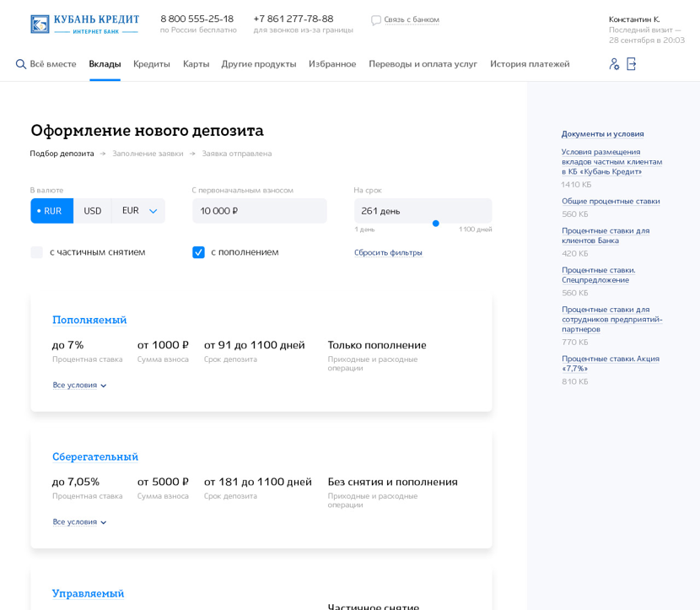Open the Карты menu item
This screenshot has height=610, width=700.
point(196,64)
